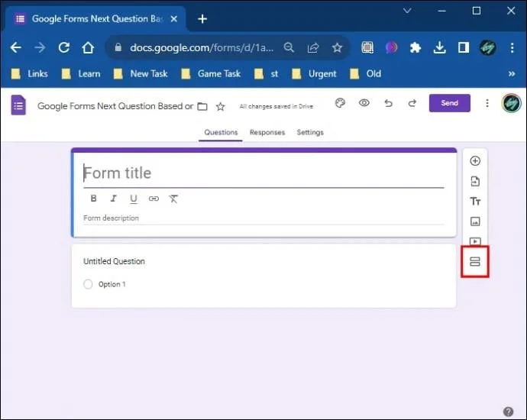Open the Urgent bookmark folder
This screenshot has height=420, width=527.
point(314,73)
